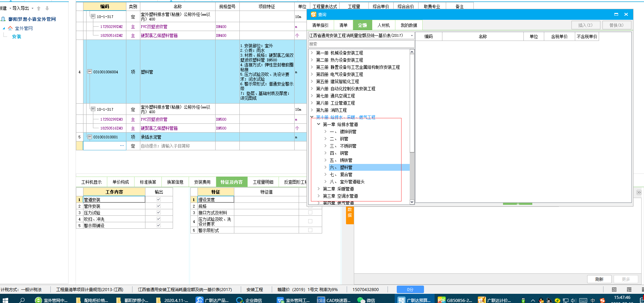Image resolution: width=644 pixels, height=303 pixels.
Task: Toggle output checkbox for 管件安装
Action: point(159,206)
